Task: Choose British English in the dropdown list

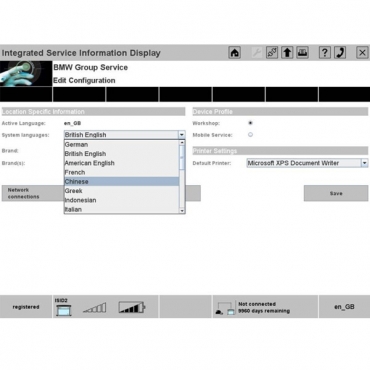Action: click(x=122, y=154)
